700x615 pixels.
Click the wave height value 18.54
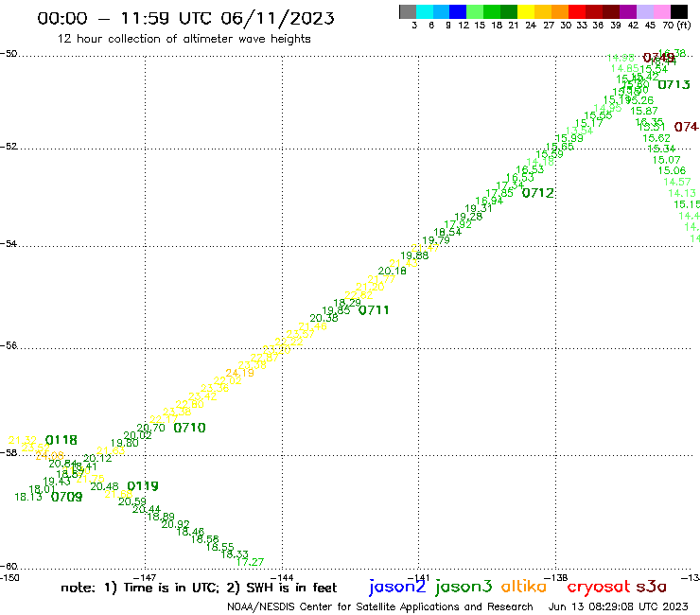click(447, 232)
